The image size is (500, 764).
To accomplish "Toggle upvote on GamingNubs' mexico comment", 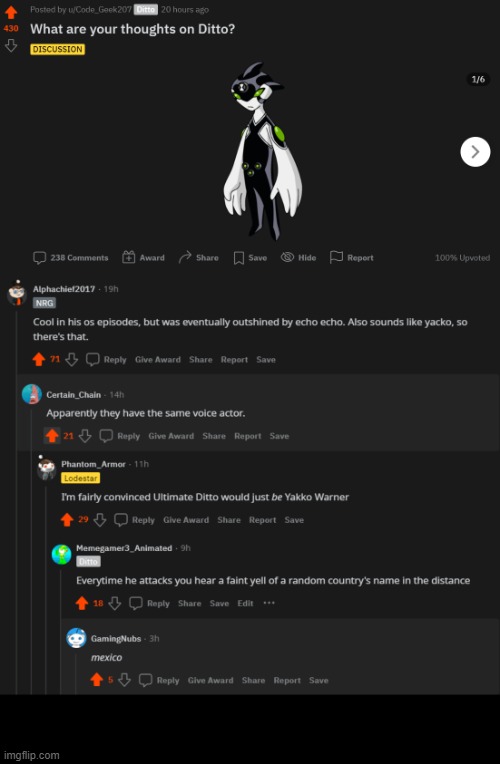I will coord(96,680).
